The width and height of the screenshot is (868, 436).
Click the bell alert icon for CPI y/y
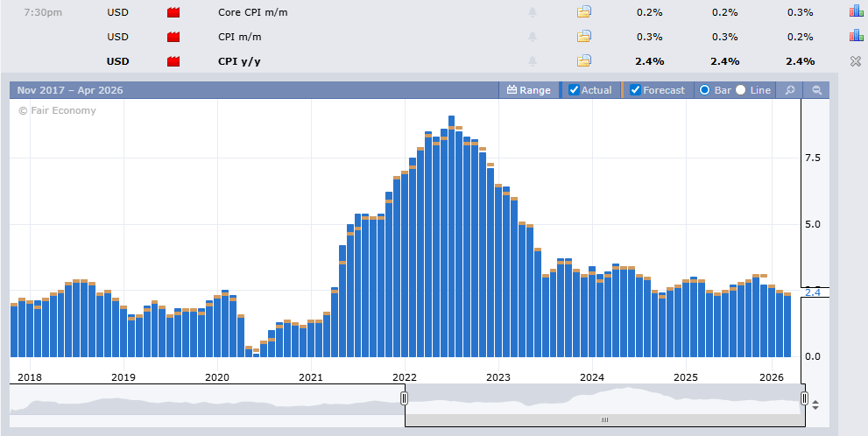pos(532,60)
